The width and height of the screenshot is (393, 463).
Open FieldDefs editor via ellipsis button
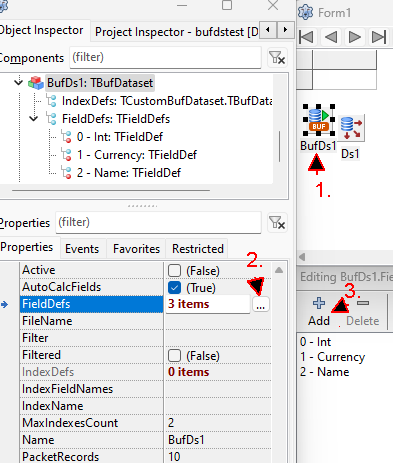[x=261, y=304]
